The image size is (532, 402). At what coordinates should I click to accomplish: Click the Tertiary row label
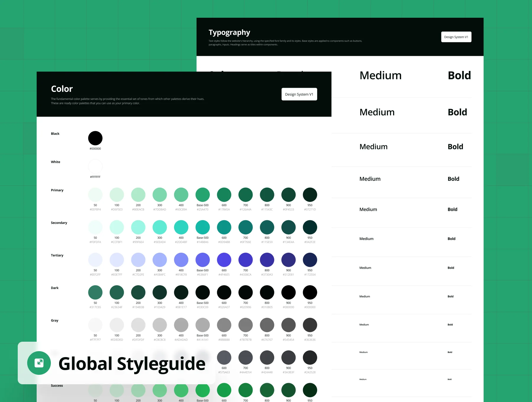(x=57, y=255)
